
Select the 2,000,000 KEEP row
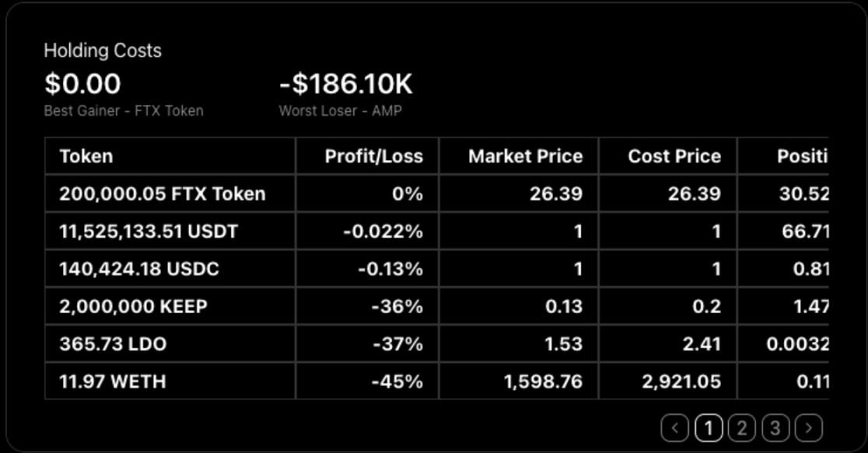tap(133, 306)
